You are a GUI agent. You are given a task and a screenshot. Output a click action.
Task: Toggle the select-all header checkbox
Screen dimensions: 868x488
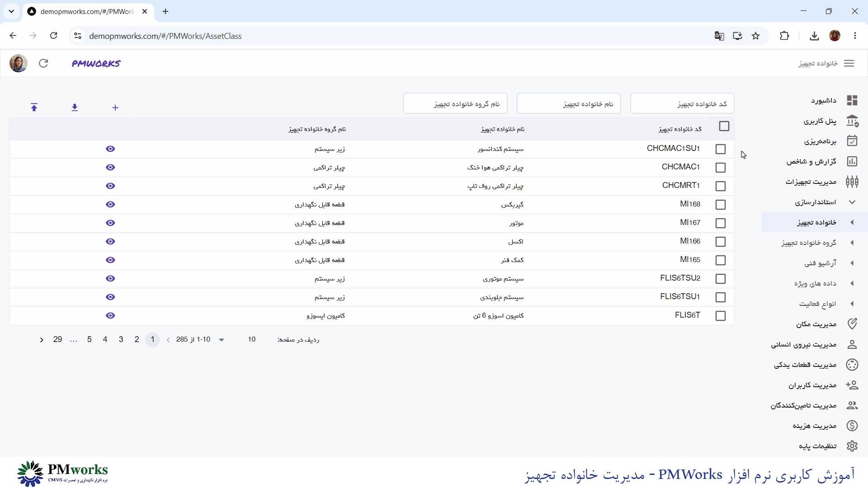click(x=724, y=126)
